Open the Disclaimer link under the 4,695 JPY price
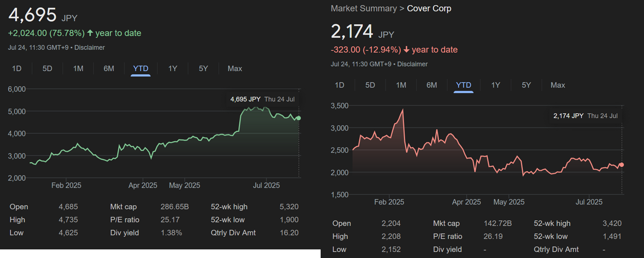Image resolution: width=644 pixels, height=258 pixels. point(90,48)
